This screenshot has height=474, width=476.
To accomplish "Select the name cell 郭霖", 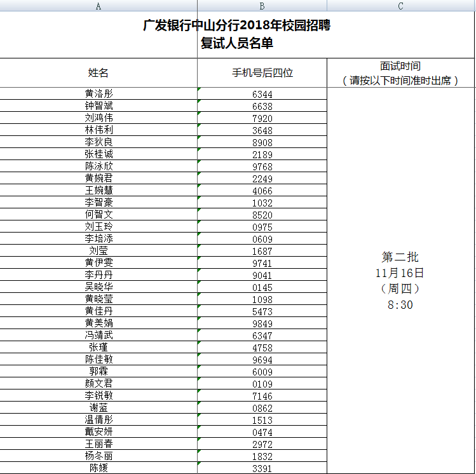I will [99, 372].
